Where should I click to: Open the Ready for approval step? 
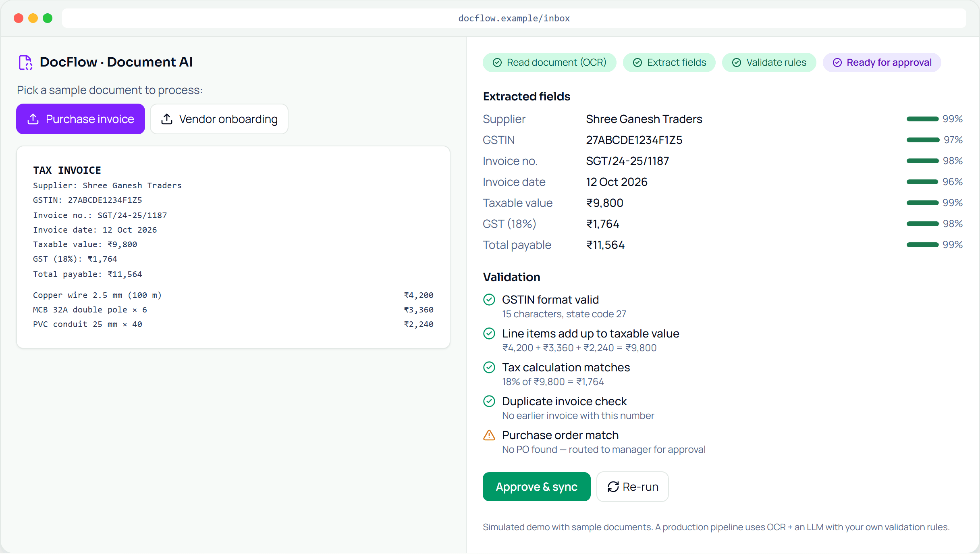click(882, 62)
